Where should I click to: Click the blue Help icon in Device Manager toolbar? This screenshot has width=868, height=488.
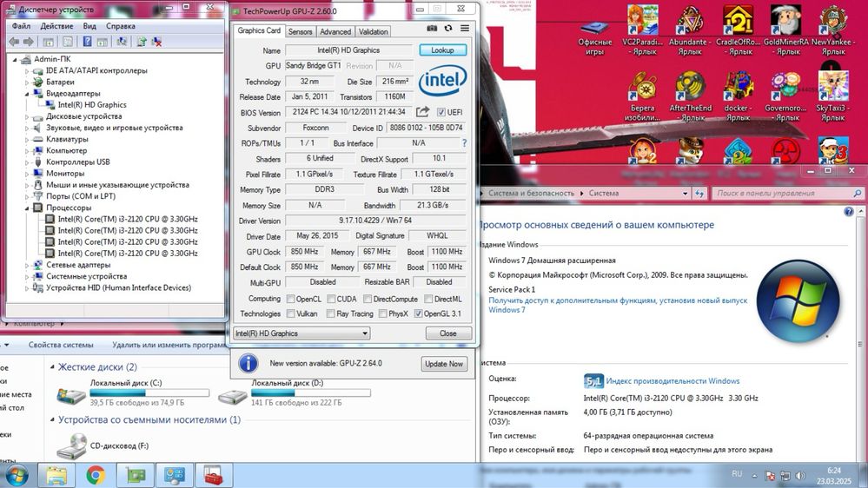click(88, 42)
